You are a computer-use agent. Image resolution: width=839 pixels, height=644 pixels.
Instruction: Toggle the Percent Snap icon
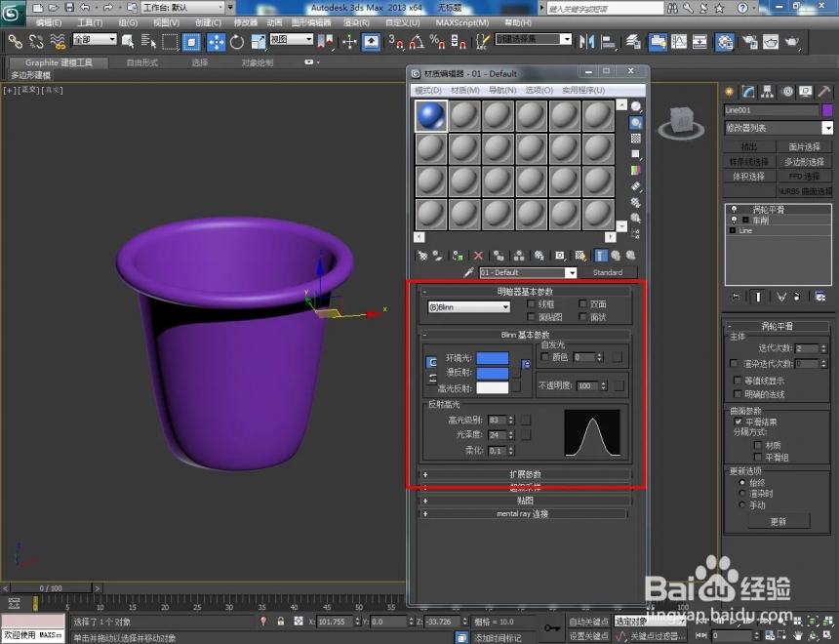tap(437, 42)
